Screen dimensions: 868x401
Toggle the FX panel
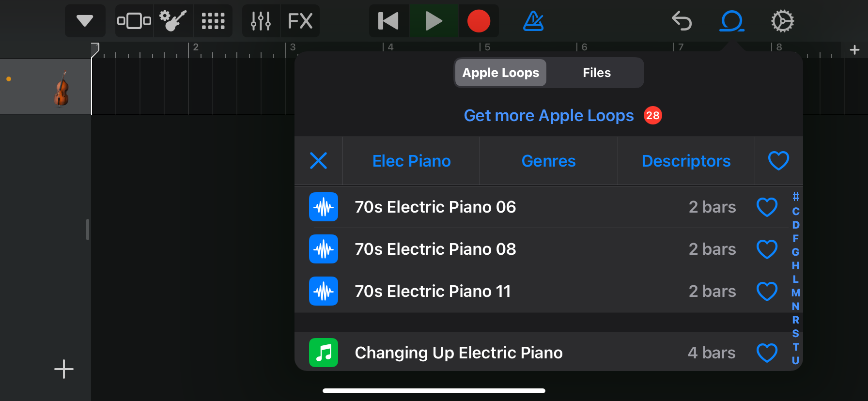click(300, 21)
